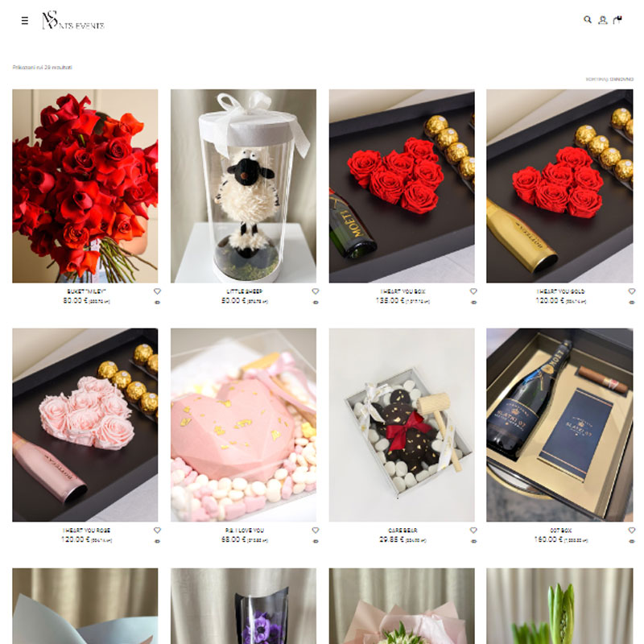Open the sheep in glass tube image
The width and height of the screenshot is (644, 644).
[x=244, y=186]
